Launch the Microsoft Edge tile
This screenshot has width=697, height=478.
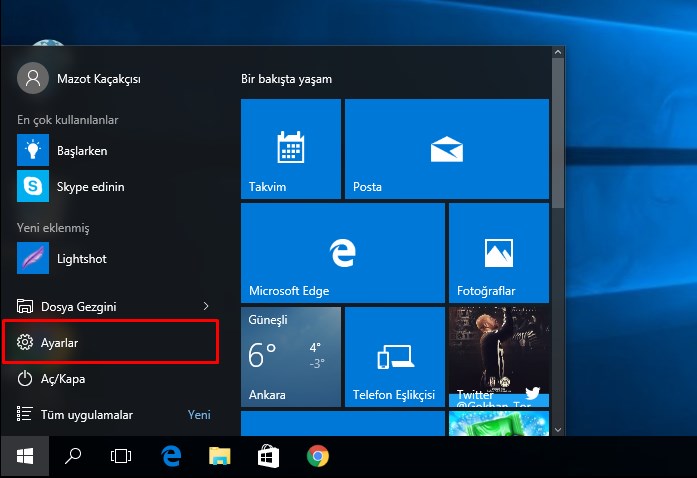tap(342, 252)
